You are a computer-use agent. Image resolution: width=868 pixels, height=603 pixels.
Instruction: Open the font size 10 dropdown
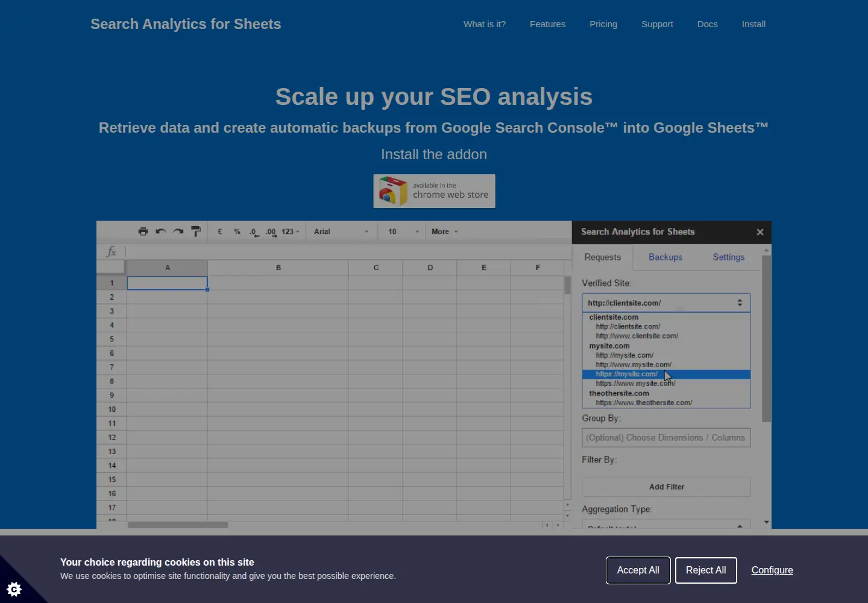tap(403, 232)
